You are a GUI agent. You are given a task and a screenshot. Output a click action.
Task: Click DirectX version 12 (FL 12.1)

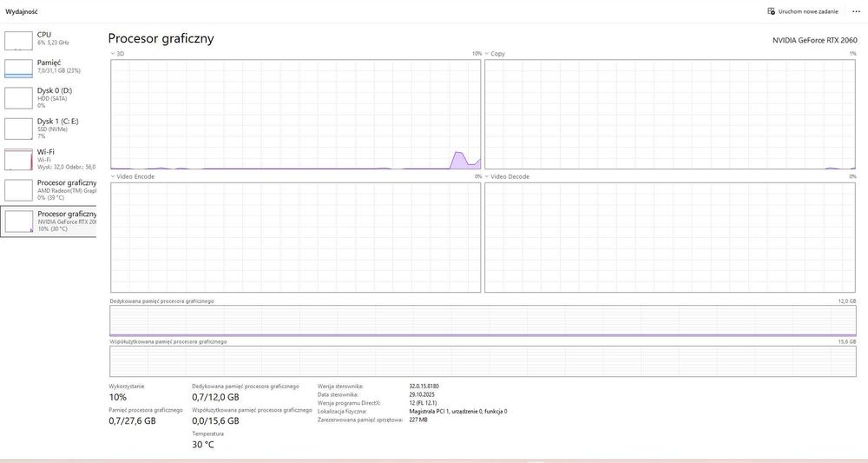[423, 403]
